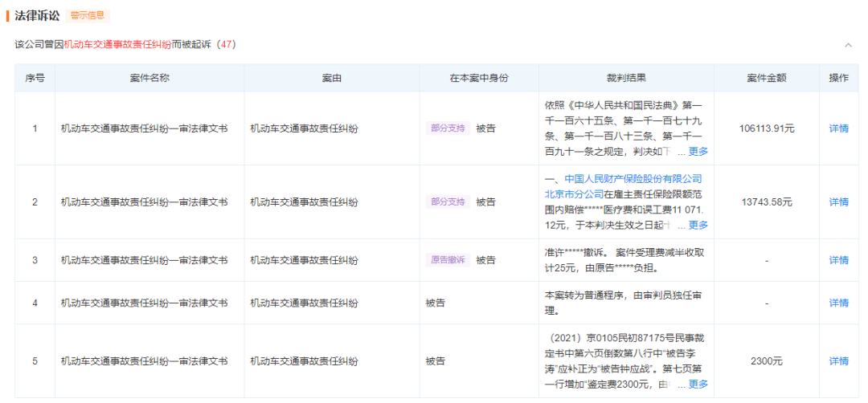The image size is (868, 403).
Task: Click the 裁判结果 column header
Action: (626, 78)
